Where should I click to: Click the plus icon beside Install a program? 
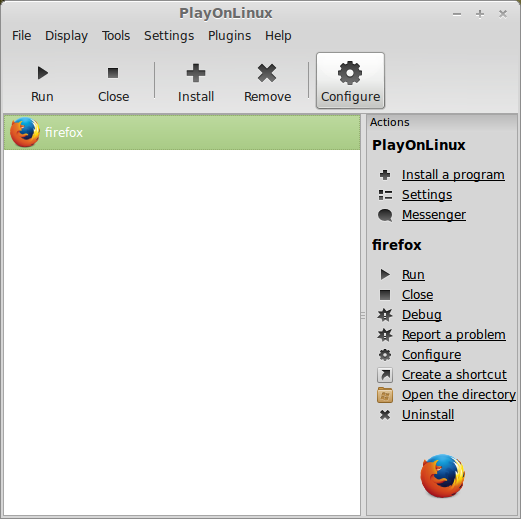[385, 175]
